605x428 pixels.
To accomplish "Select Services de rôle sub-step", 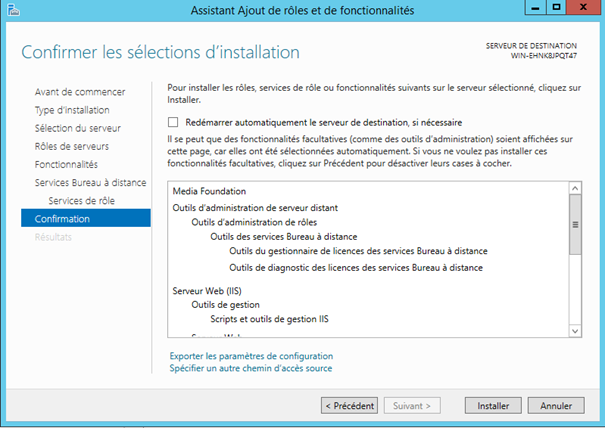I will point(82,201).
